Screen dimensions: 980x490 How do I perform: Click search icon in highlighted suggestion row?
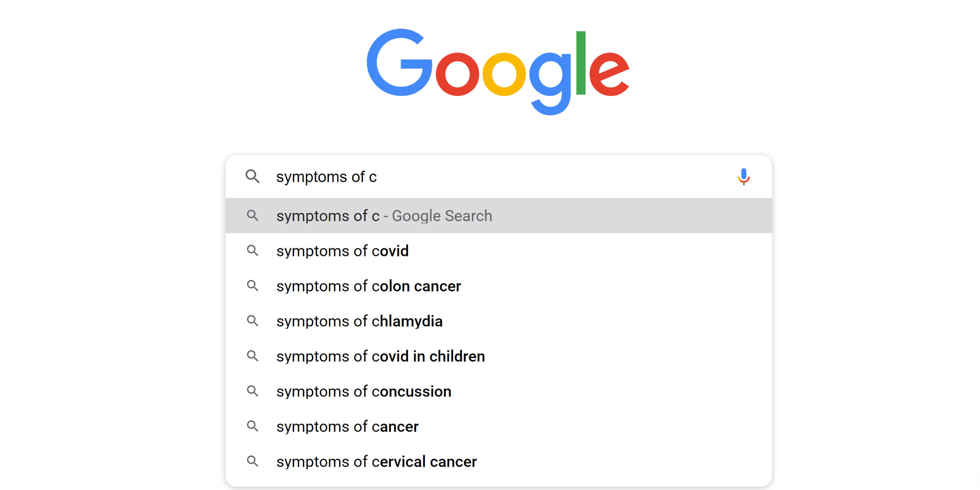pos(253,216)
